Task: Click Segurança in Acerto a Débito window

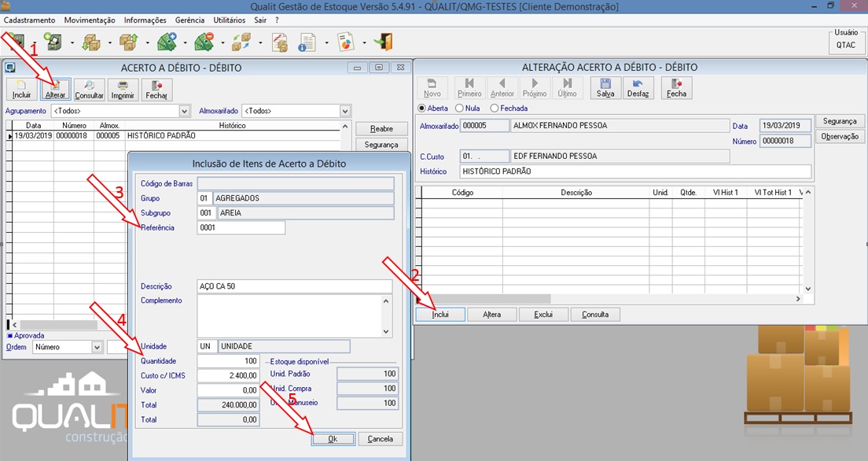Action: point(381,145)
